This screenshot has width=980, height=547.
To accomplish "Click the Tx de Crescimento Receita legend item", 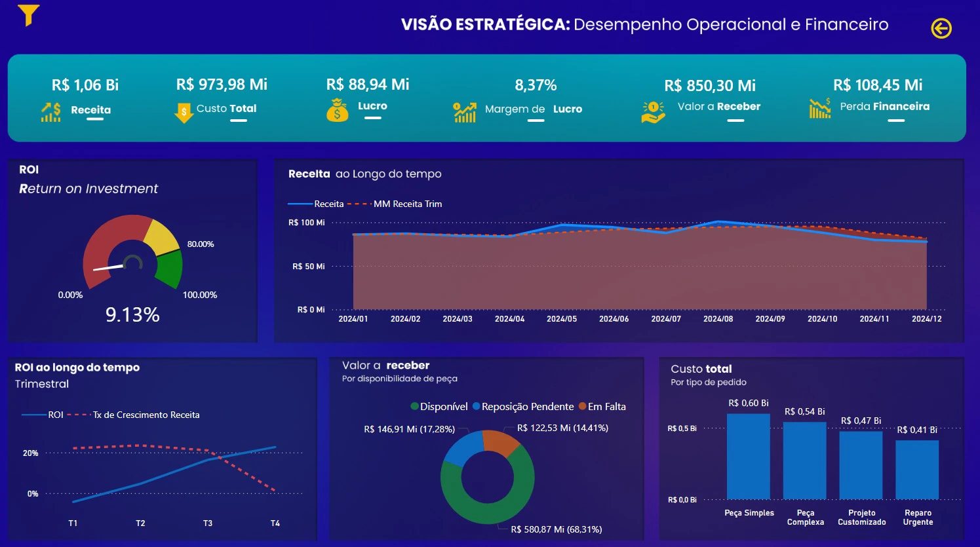I will [x=134, y=415].
